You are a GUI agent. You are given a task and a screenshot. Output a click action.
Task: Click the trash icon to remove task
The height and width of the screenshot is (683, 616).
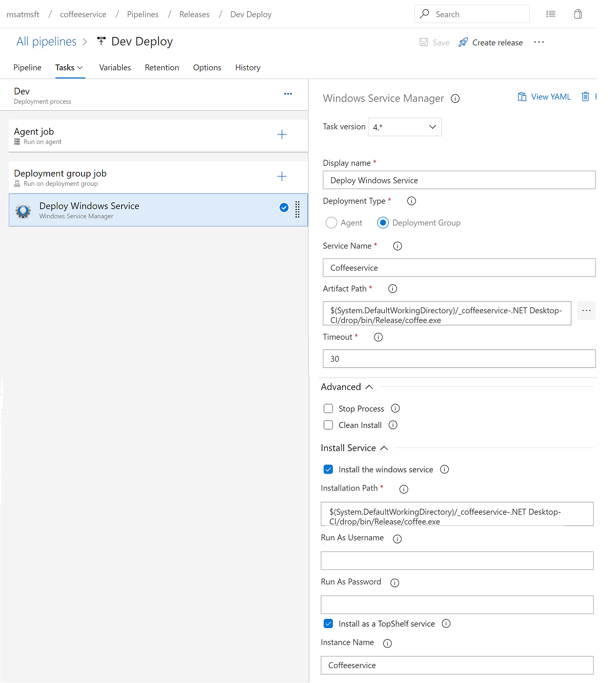[585, 96]
